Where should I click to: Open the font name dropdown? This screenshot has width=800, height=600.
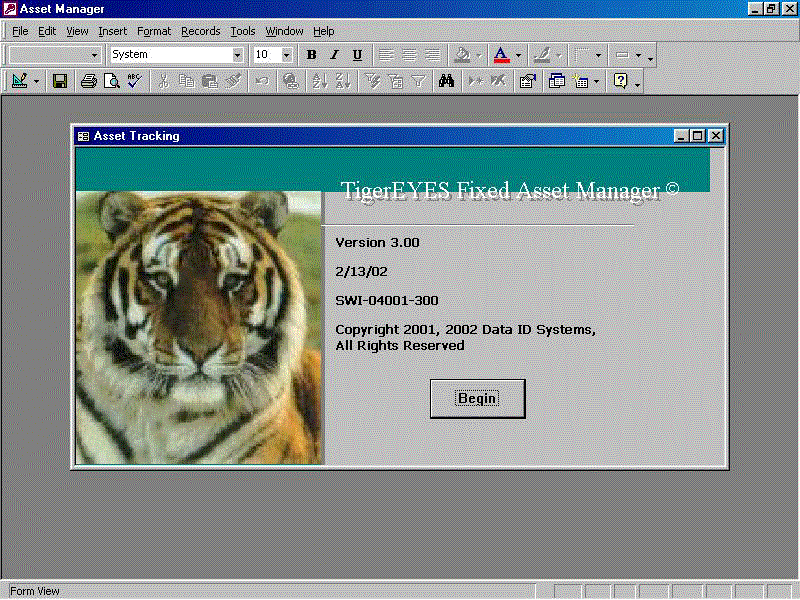click(238, 55)
